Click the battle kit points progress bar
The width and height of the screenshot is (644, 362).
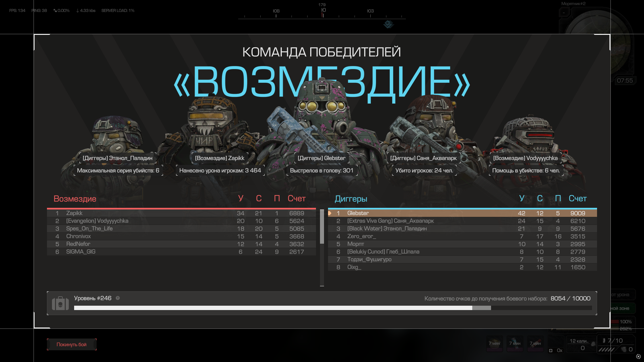(x=333, y=308)
